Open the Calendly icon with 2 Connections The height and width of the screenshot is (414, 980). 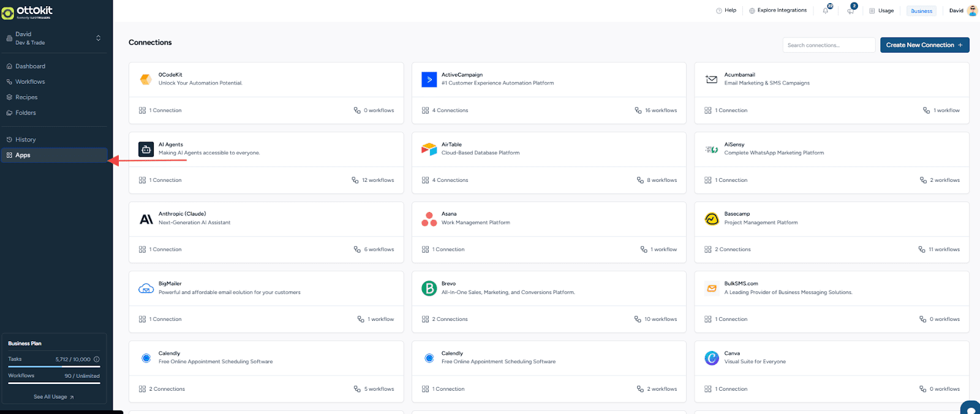146,358
